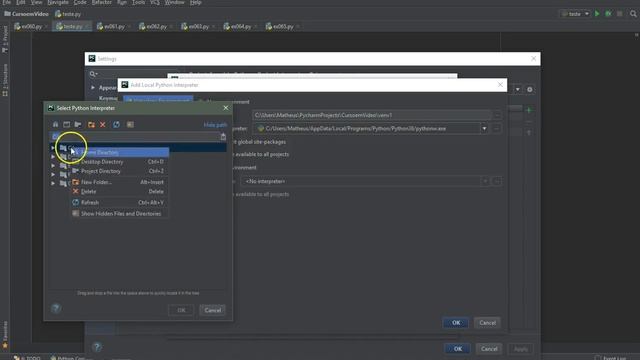
Task: Click the Stop icon in main toolbar
Action: pos(620,14)
